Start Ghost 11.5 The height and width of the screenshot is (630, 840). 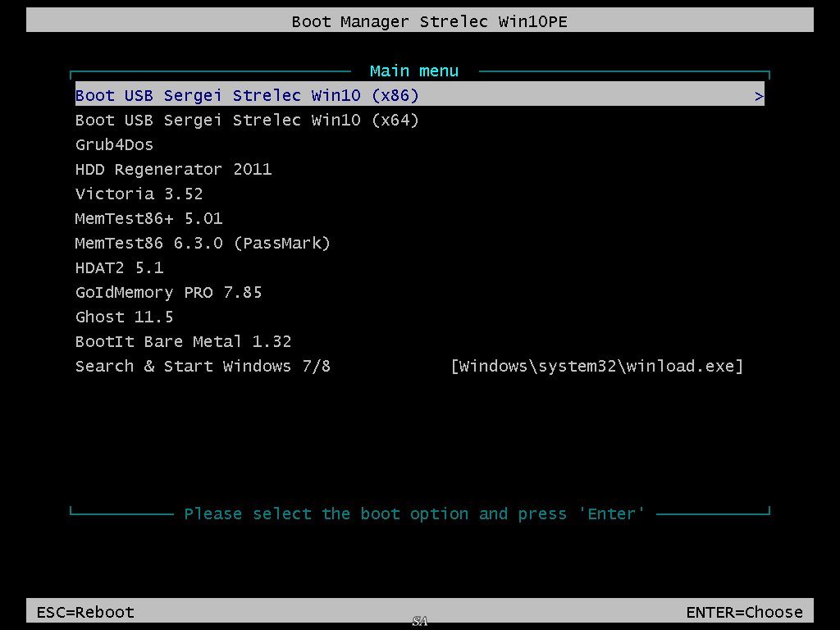124,317
